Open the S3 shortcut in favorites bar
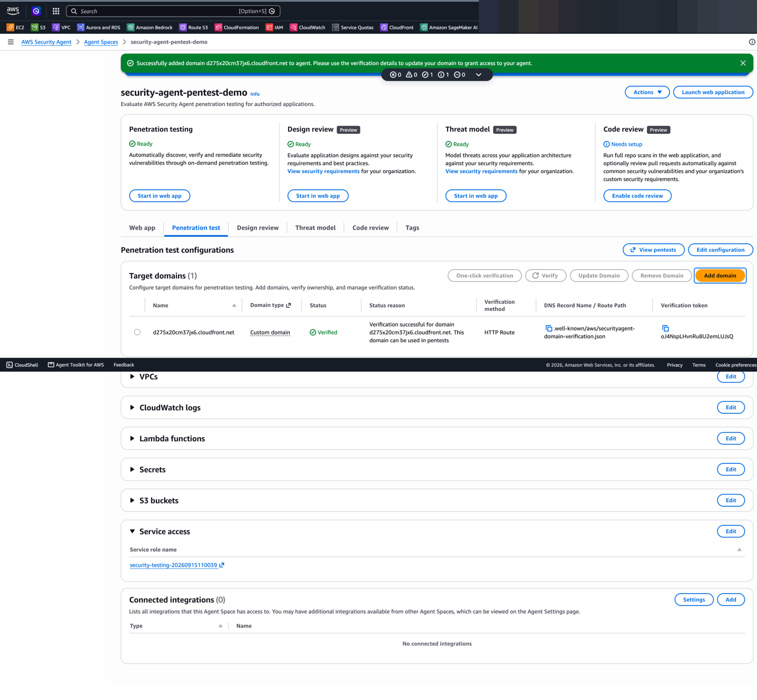Image resolution: width=757 pixels, height=700 pixels. 38,27
